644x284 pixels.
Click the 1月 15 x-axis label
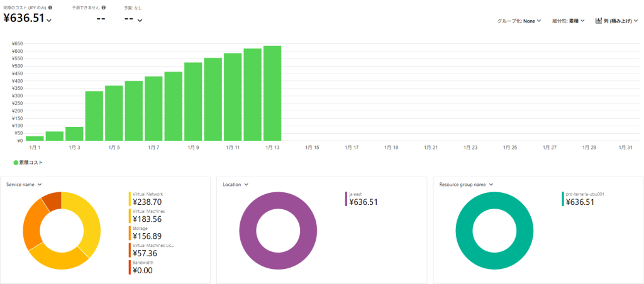coord(312,147)
